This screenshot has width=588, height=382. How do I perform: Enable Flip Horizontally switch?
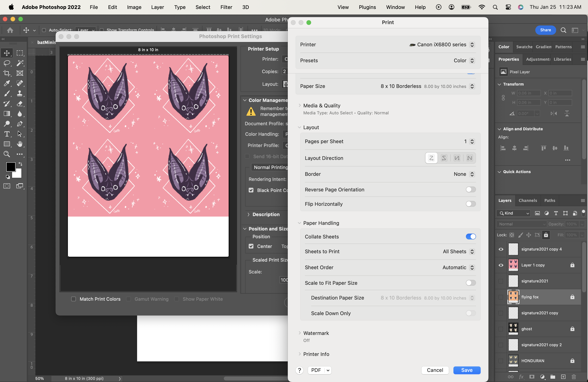(x=471, y=204)
